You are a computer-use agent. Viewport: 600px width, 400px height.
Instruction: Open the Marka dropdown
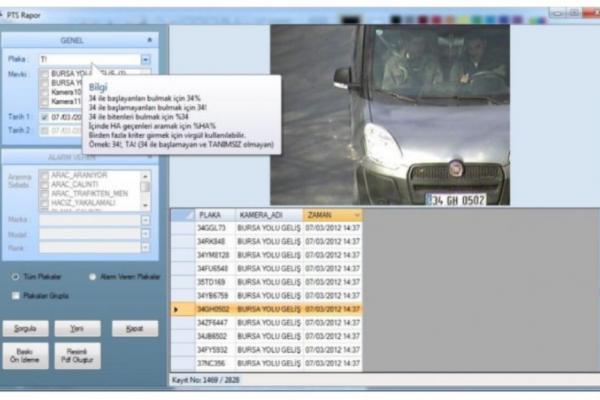[145, 219]
